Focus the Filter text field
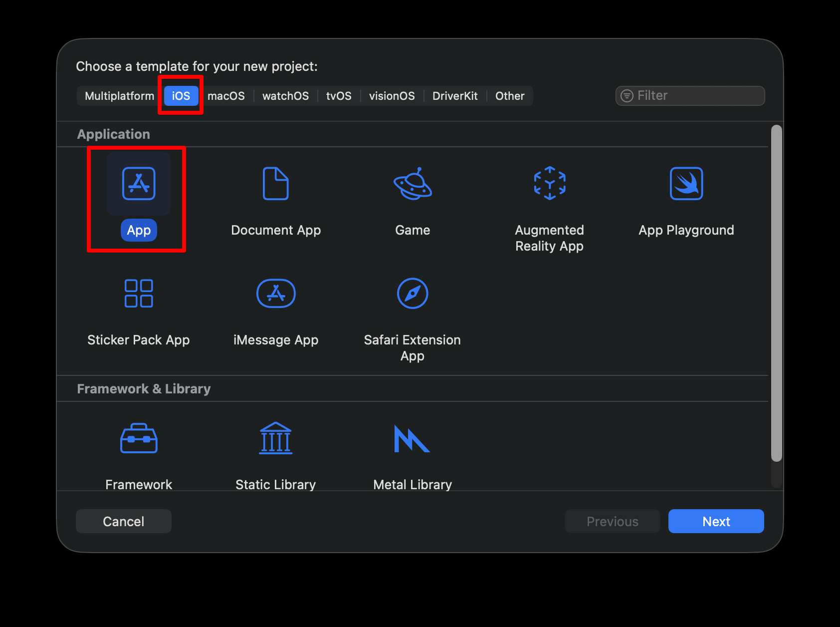 [x=690, y=96]
